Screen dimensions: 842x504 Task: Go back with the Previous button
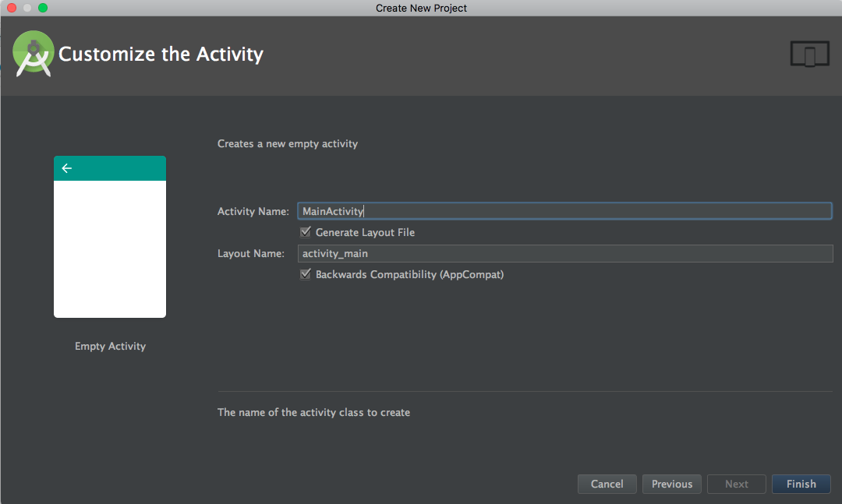pyautogui.click(x=672, y=484)
